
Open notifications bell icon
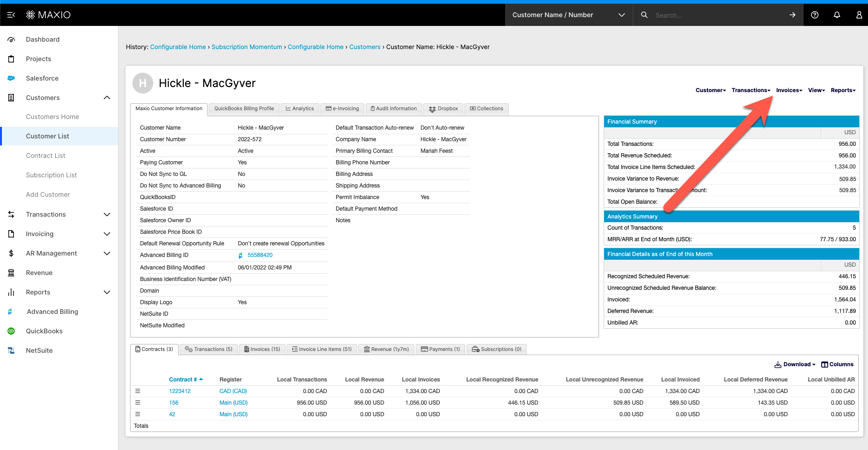pyautogui.click(x=837, y=15)
